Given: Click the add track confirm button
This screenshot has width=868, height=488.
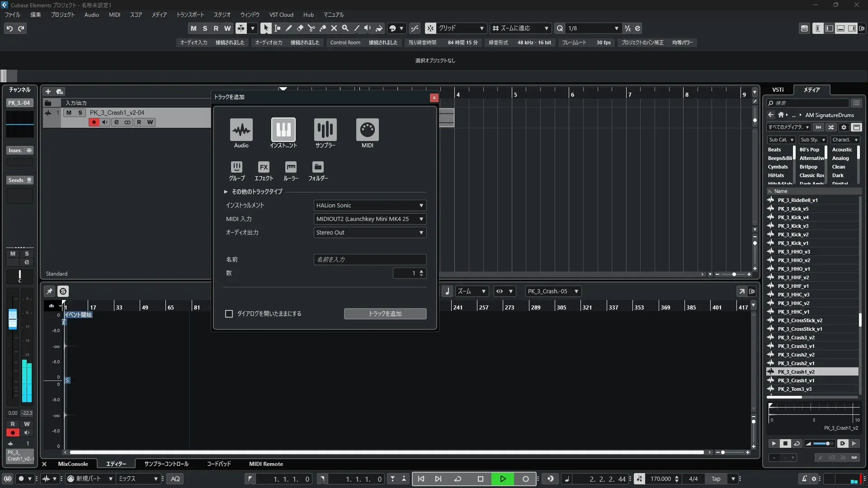Looking at the screenshot, I should (x=385, y=314).
